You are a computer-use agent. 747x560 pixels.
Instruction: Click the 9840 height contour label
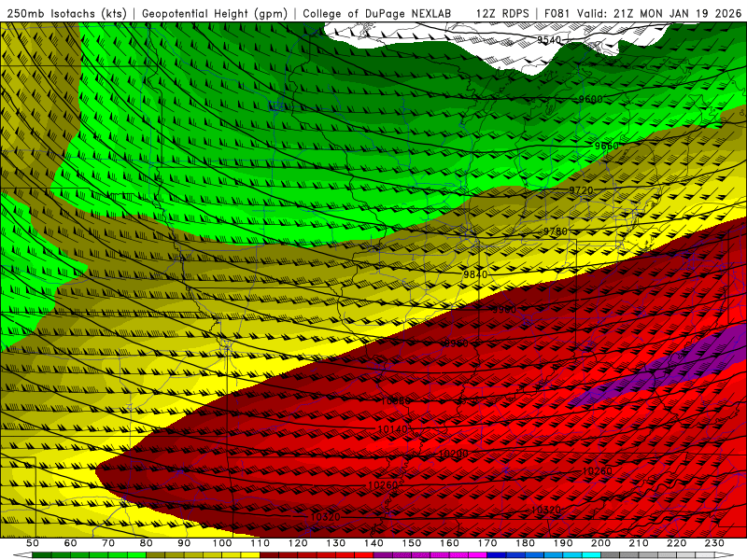475,274
